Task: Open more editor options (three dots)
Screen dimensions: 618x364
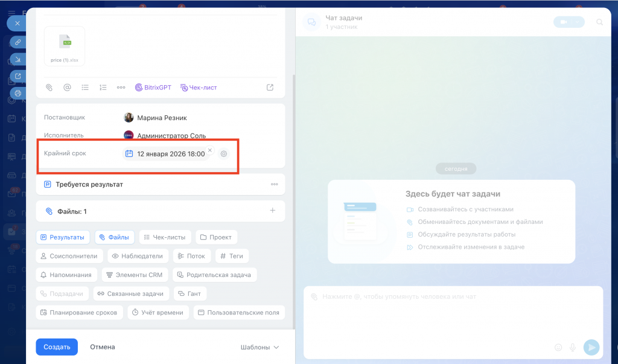Action: click(x=121, y=88)
